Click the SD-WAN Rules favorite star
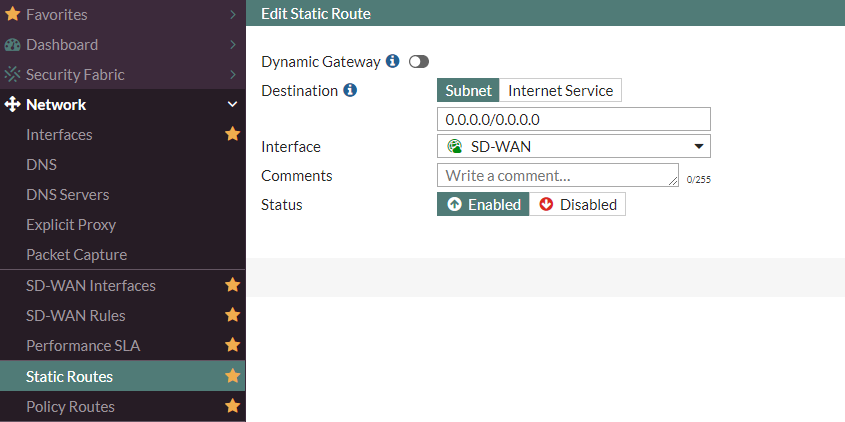 coord(232,315)
